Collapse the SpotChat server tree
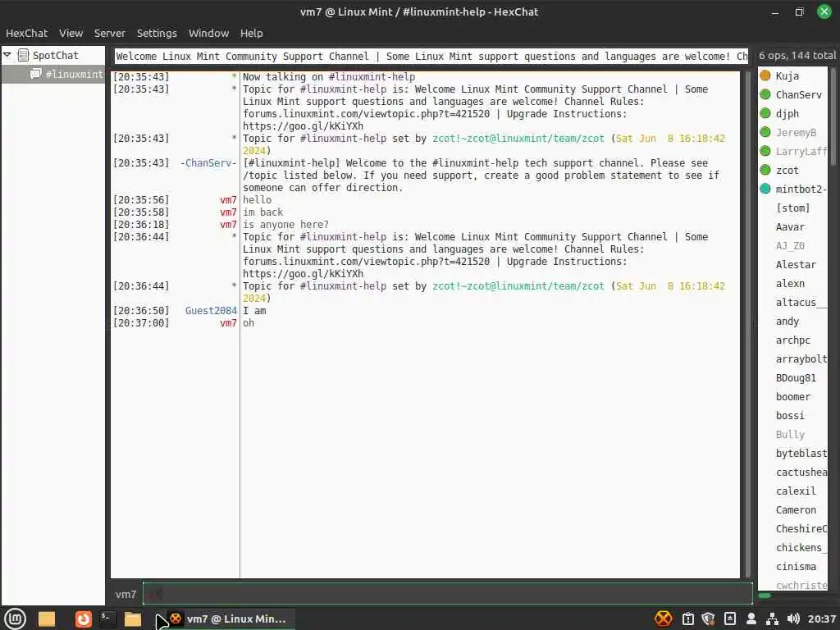840x630 pixels. click(x=7, y=55)
